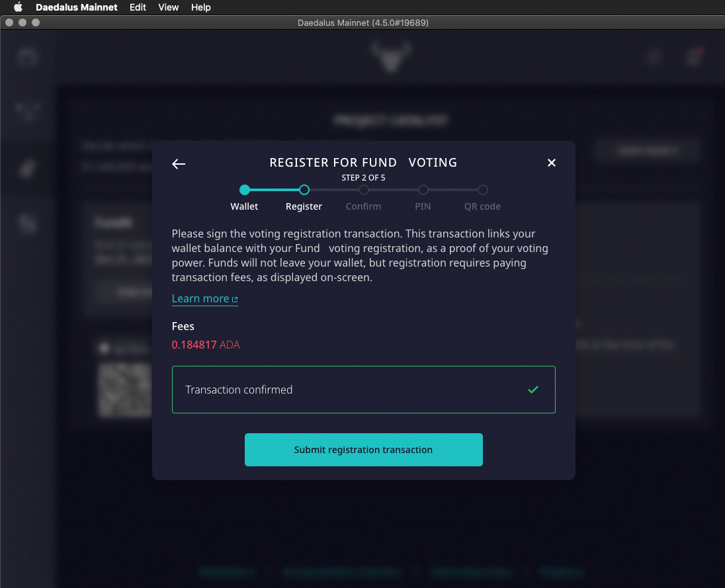Viewport: 725px width, 588px height.
Task: Click the PIN step circle
Action: tap(423, 190)
